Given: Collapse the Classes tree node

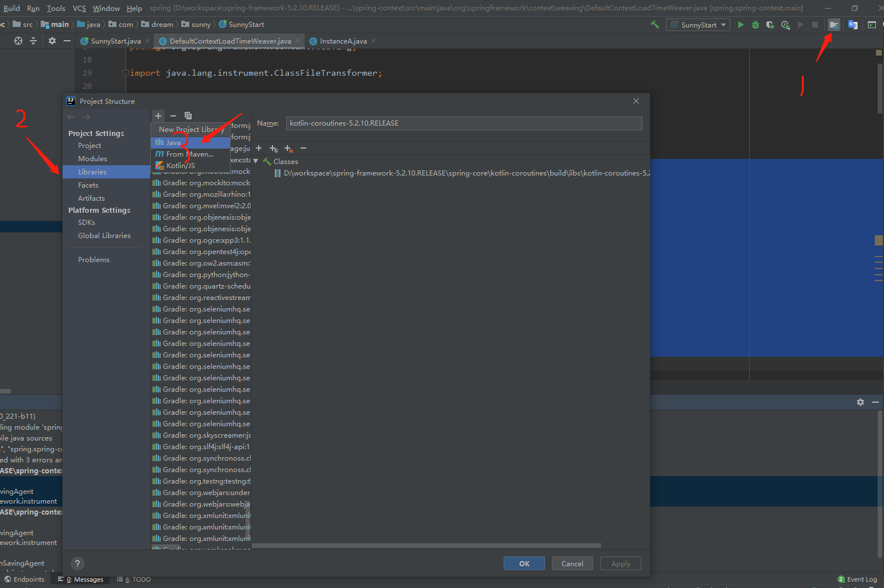Looking at the screenshot, I should (x=256, y=161).
